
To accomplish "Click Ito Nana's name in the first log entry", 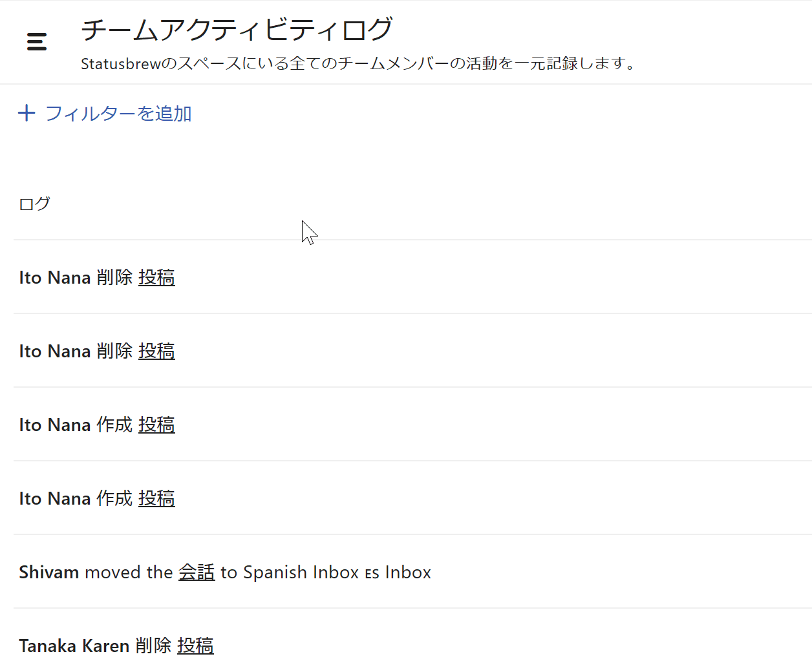I will pyautogui.click(x=55, y=277).
